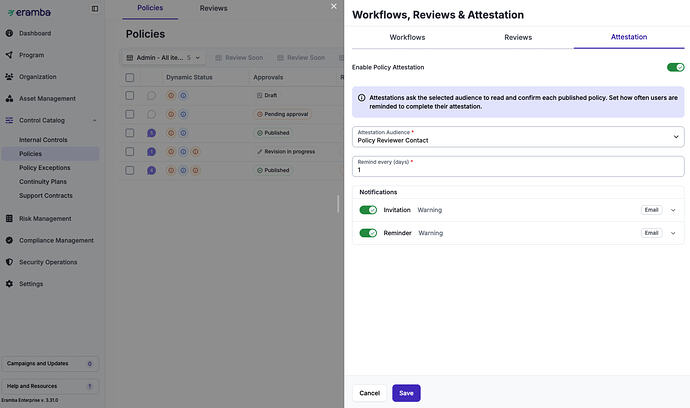Switch to the Workflows tab
690x408 pixels.
click(x=407, y=37)
